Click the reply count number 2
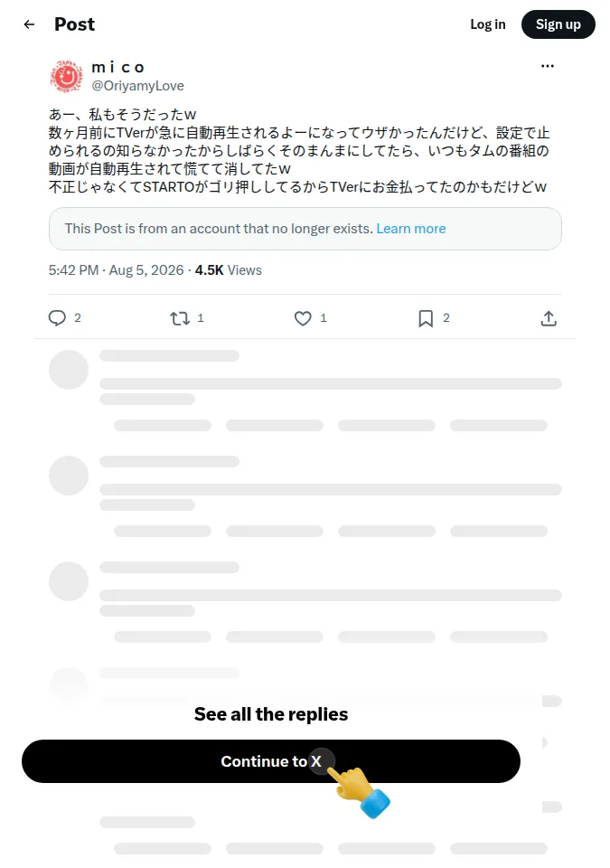Viewport: 610px width, 868px height. 78,317
